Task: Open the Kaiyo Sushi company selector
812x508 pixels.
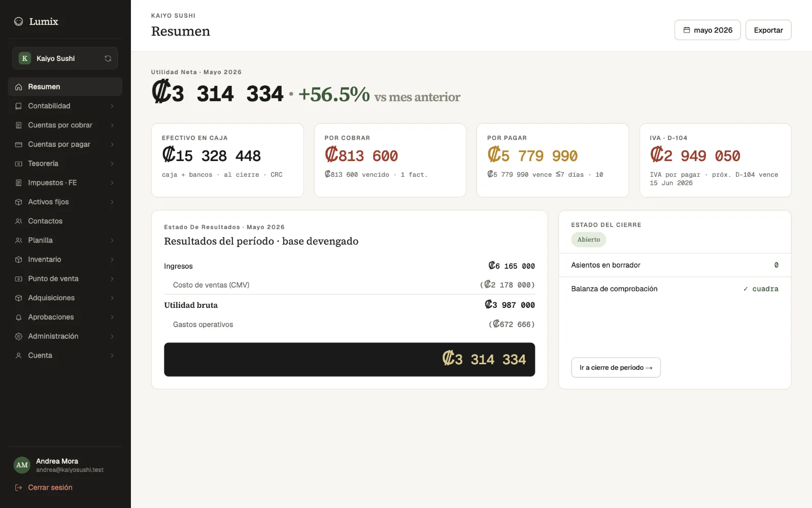Action: (x=65, y=58)
